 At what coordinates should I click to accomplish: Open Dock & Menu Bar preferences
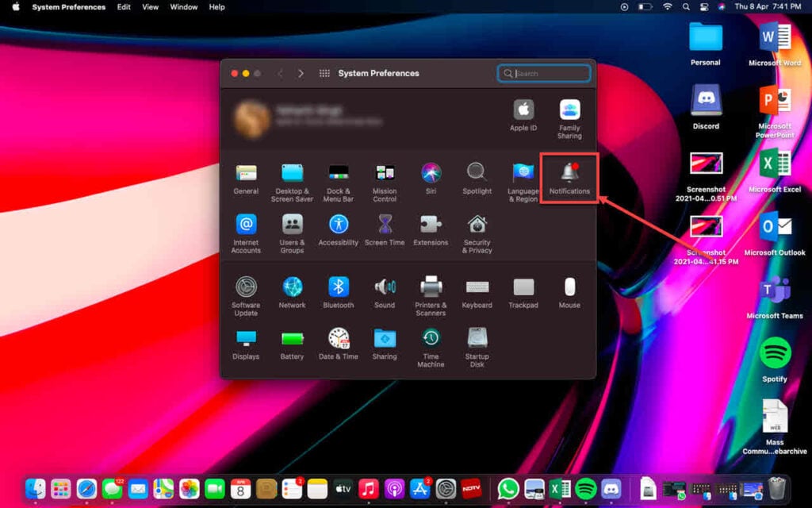coord(338,183)
